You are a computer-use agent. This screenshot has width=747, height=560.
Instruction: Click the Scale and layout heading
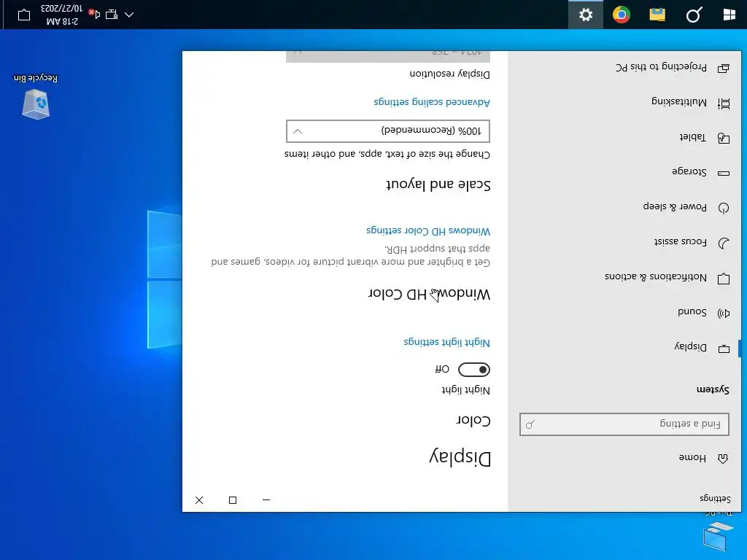pos(438,184)
